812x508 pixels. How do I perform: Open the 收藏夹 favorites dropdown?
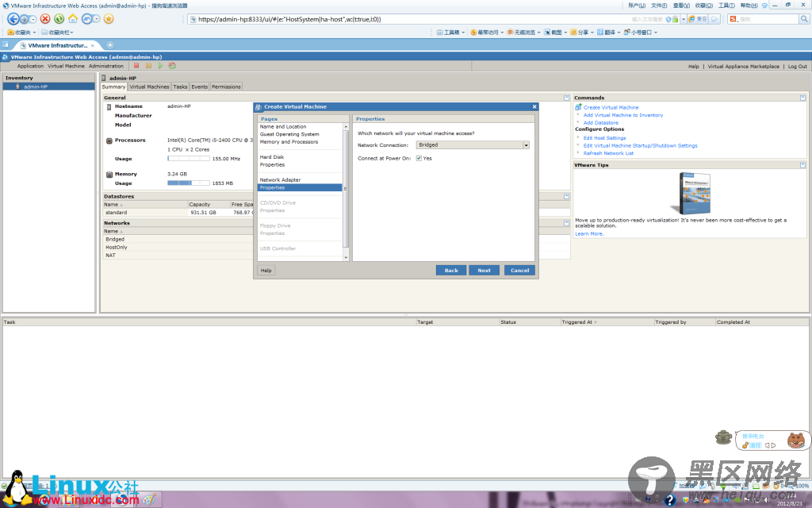pyautogui.click(x=21, y=32)
